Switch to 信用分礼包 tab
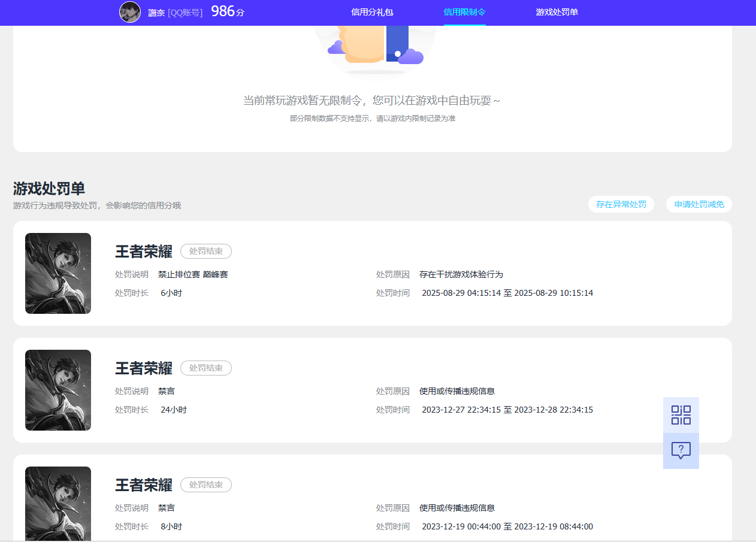The height and width of the screenshot is (542, 756). tap(372, 12)
